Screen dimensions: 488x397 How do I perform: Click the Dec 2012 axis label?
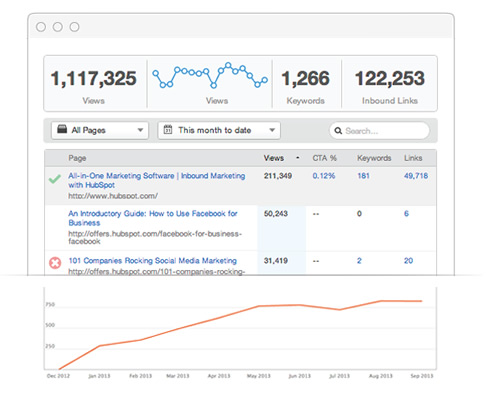coord(58,376)
